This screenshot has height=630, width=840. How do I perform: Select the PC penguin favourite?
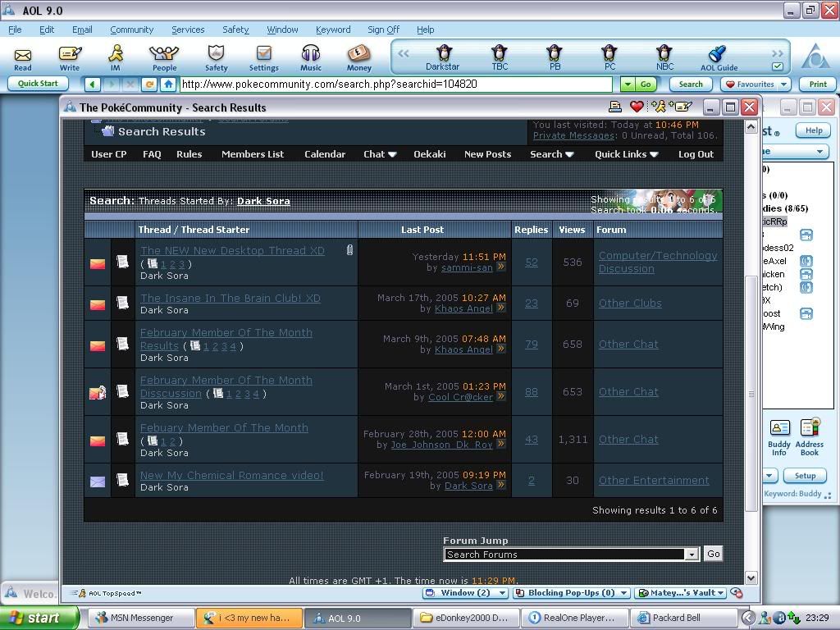[x=609, y=57]
